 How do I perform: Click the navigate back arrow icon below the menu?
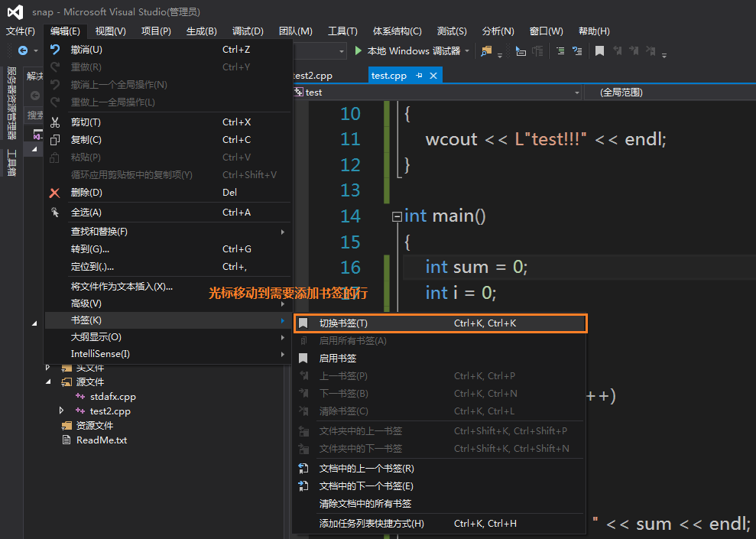point(21,50)
